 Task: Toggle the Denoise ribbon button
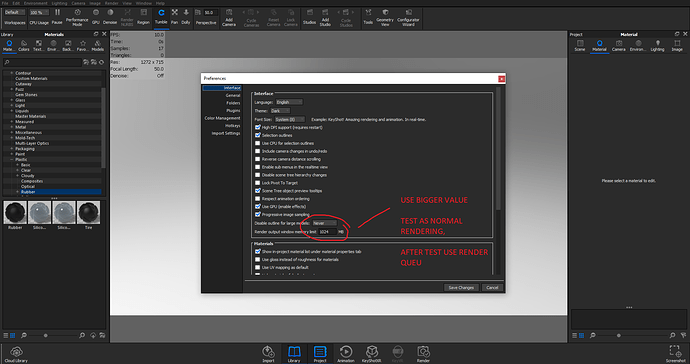(110, 16)
